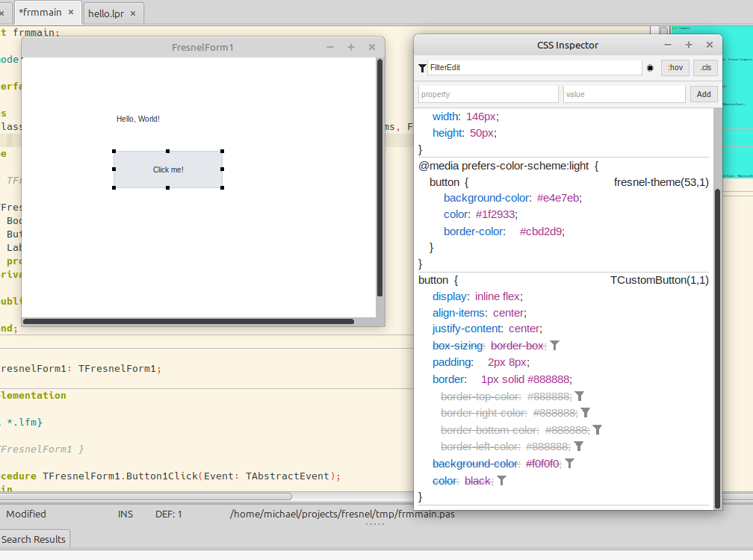Click the background-color value #e4e7eb
Screen dimensions: 753x560
(558, 198)
